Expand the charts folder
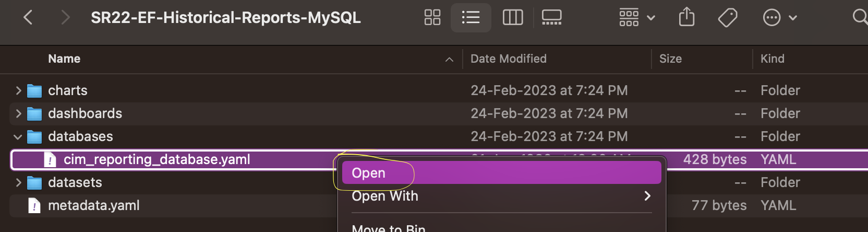The image size is (868, 232). (19, 90)
